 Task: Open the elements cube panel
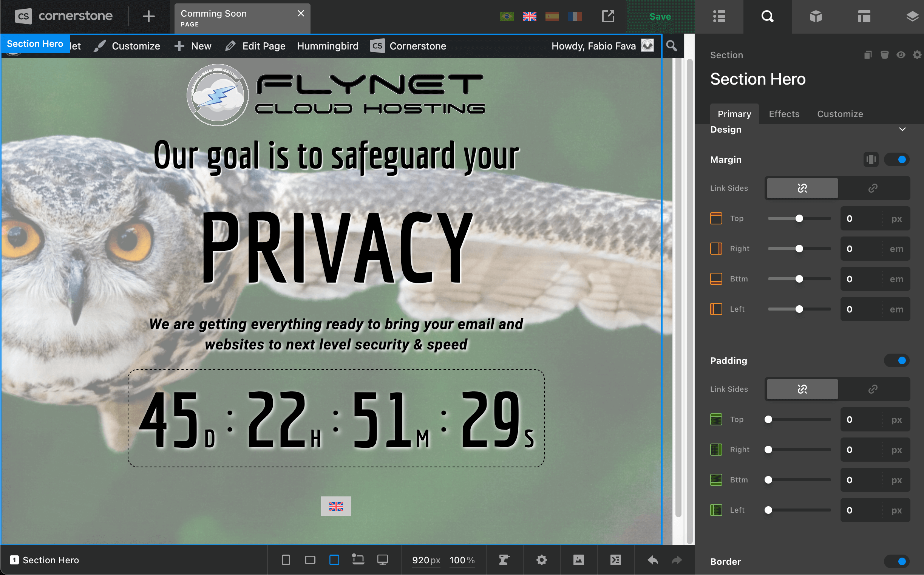click(816, 17)
